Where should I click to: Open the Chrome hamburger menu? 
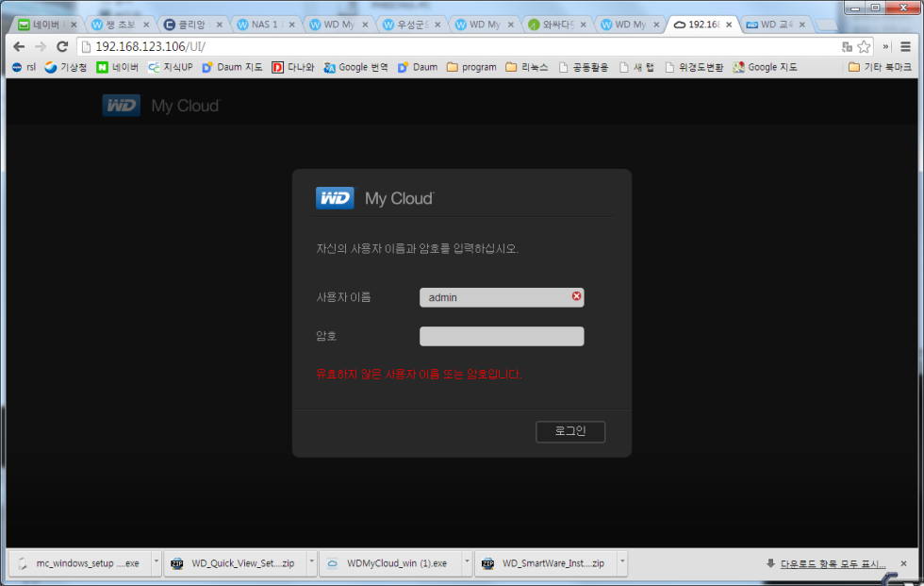(x=905, y=46)
